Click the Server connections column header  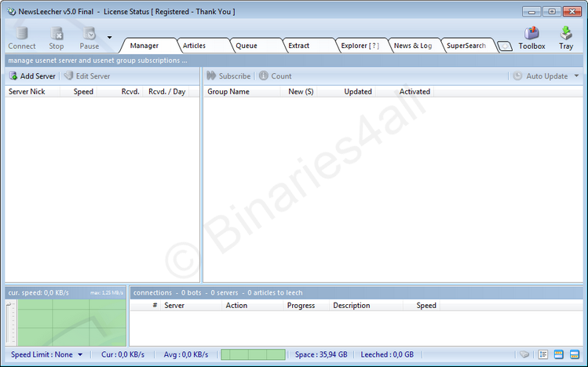click(x=192, y=306)
